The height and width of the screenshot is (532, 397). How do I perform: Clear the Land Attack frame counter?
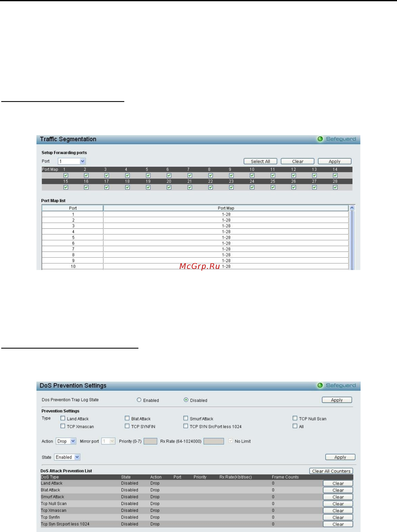click(x=338, y=483)
